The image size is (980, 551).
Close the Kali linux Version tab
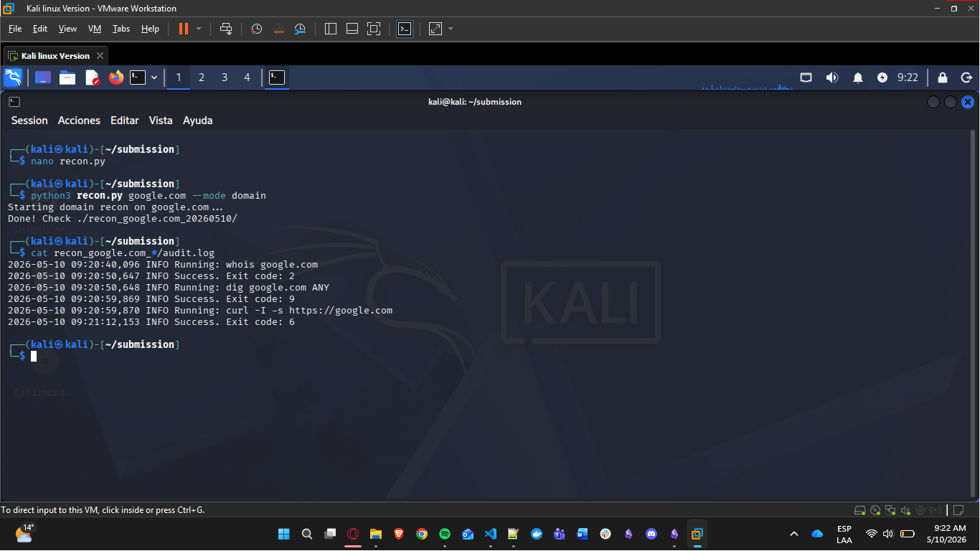coord(100,56)
